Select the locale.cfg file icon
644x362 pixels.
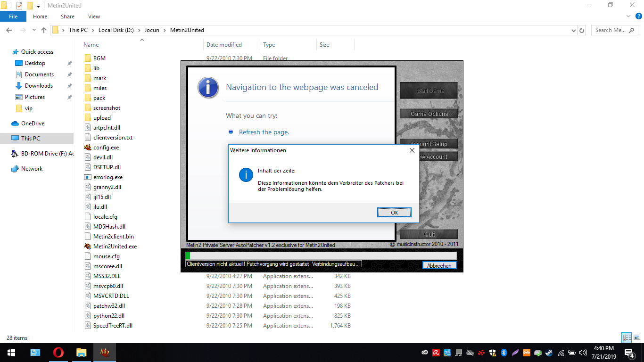click(x=88, y=217)
